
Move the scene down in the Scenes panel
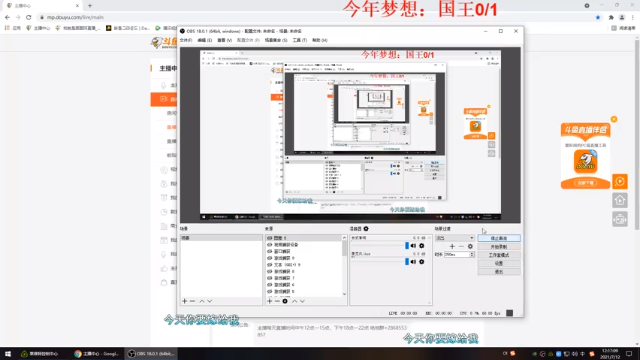click(x=210, y=301)
